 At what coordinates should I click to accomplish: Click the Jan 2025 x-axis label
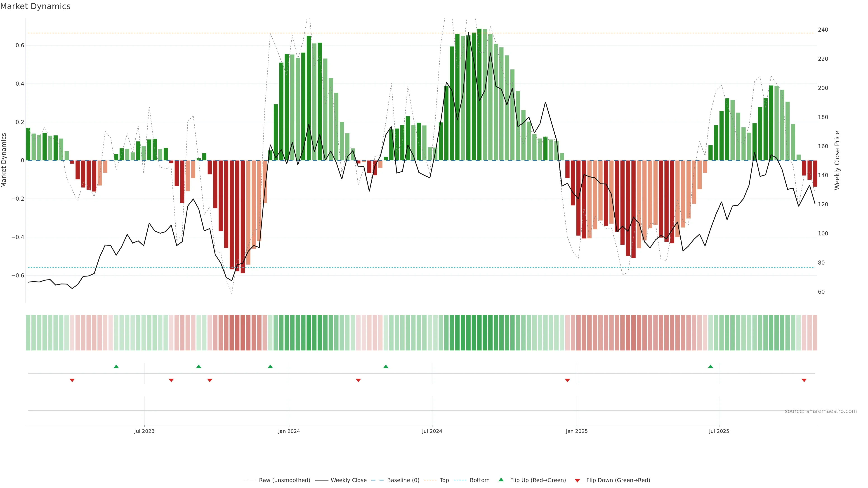click(x=577, y=431)
